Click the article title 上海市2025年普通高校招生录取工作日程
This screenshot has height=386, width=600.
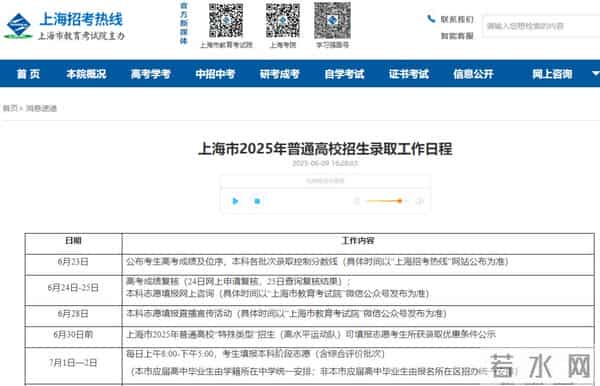325,149
